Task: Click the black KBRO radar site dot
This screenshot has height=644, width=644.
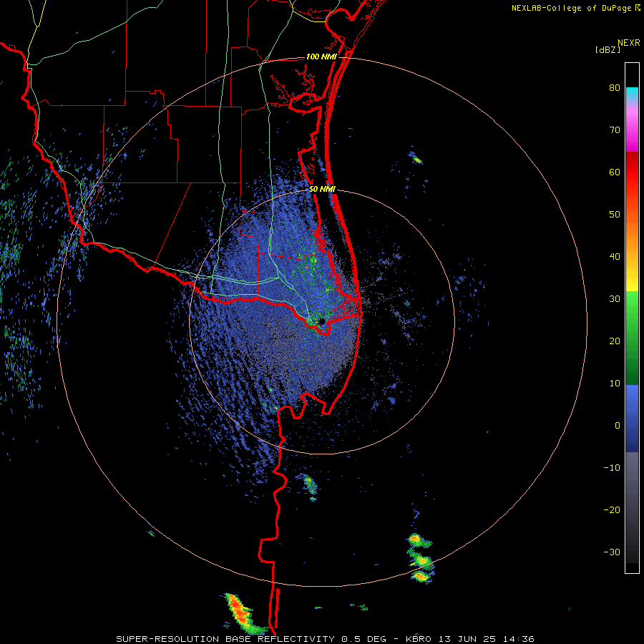Action: (322, 321)
